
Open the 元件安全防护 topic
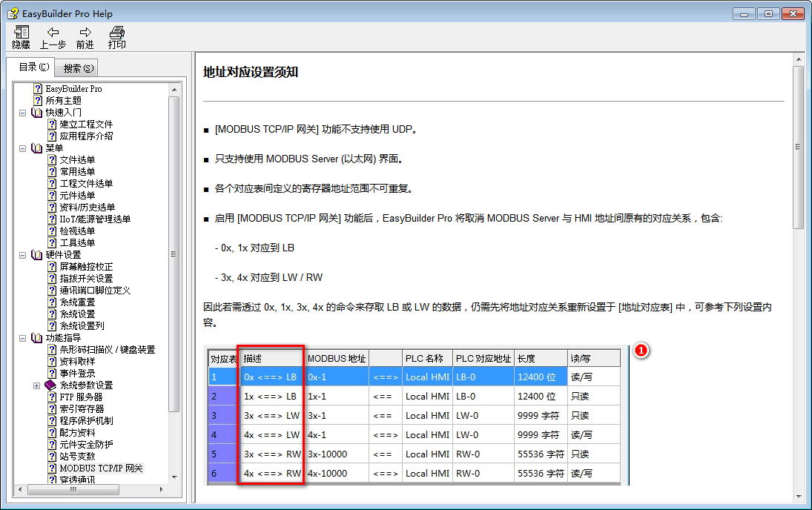pyautogui.click(x=86, y=445)
